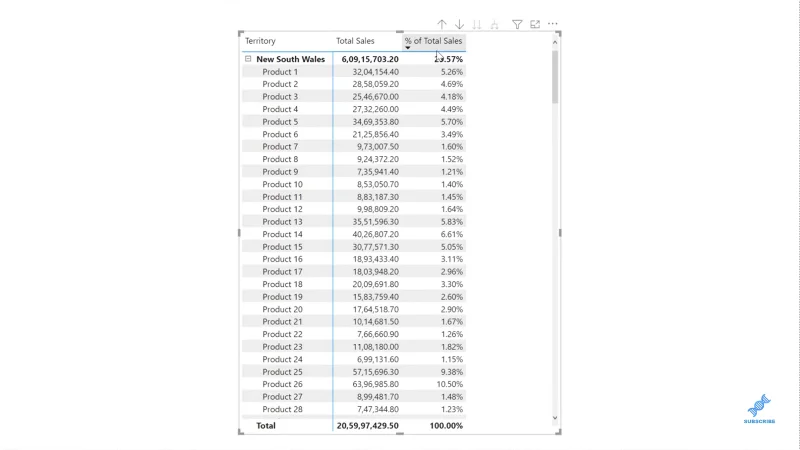Select the Product 8 row
The image size is (800, 450).
[x=354, y=159]
